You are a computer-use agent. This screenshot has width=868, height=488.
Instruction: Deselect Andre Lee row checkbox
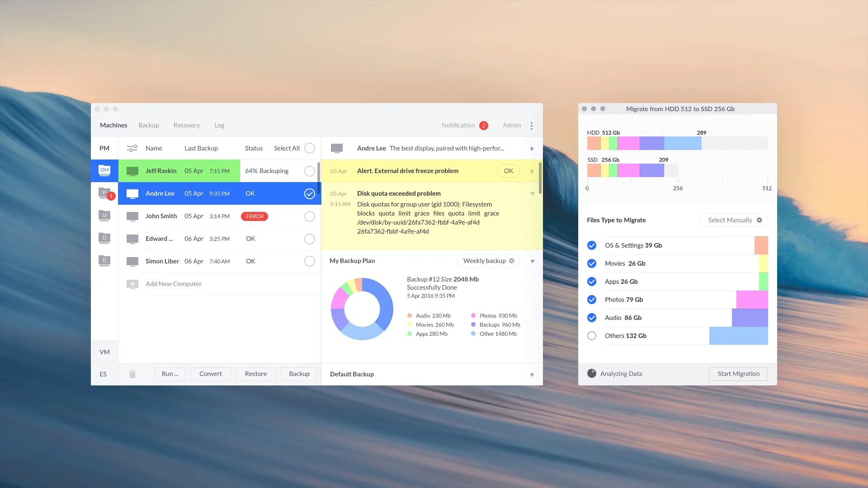(310, 194)
